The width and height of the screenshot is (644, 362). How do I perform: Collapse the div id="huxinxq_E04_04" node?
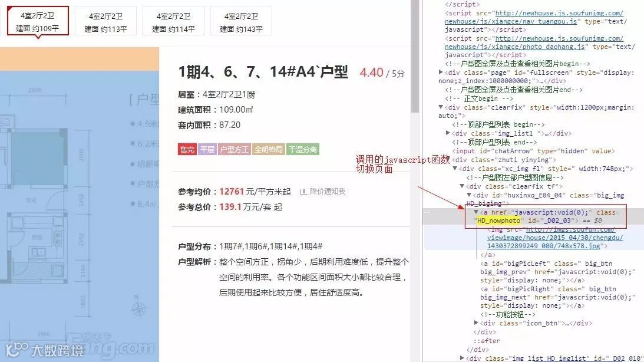[468, 195]
